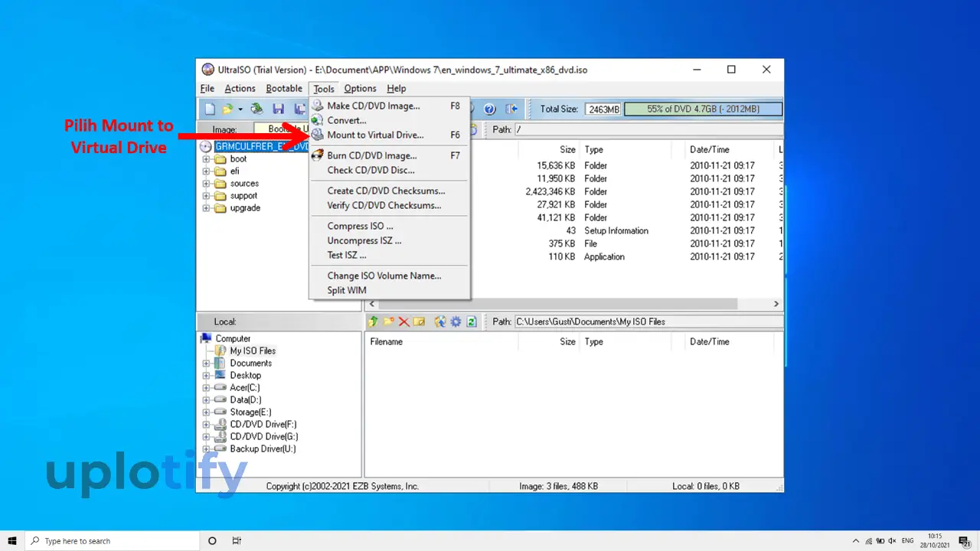
Task: Click the New image toolbar icon
Action: pyautogui.click(x=209, y=109)
